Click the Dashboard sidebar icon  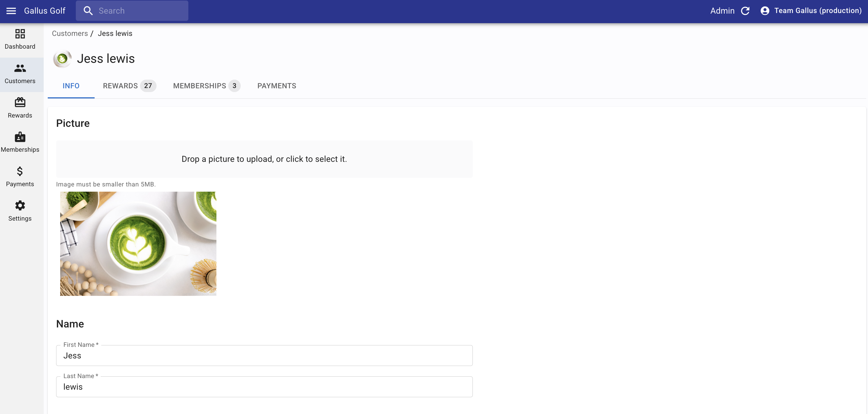pyautogui.click(x=20, y=34)
